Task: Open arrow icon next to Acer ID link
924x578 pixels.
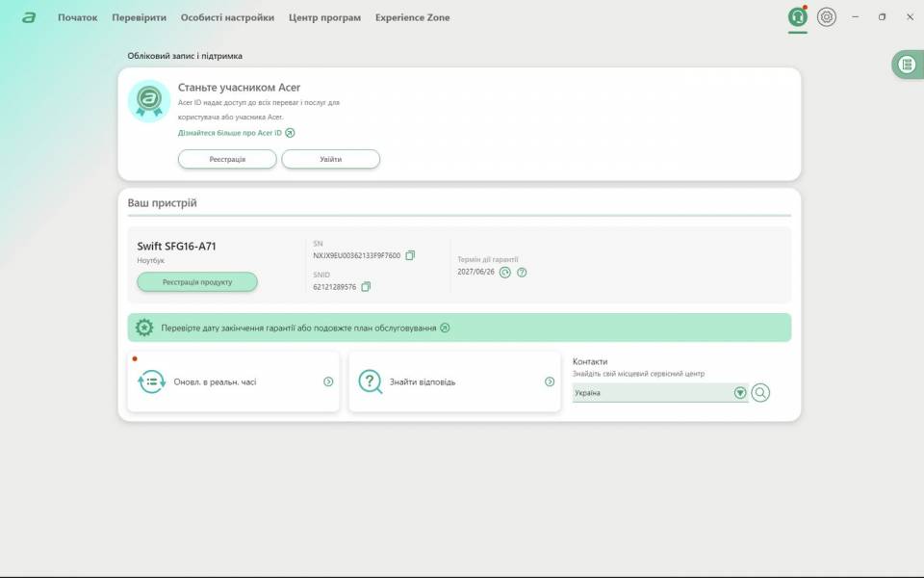Action: [x=290, y=133]
